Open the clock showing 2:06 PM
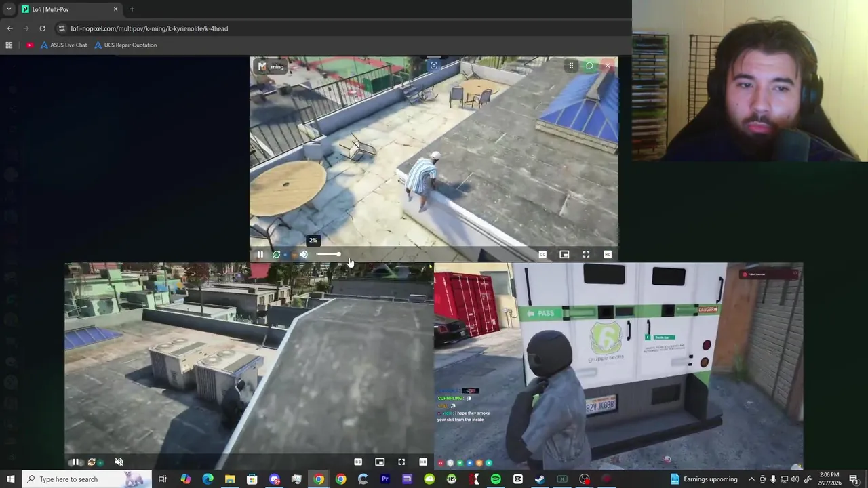This screenshot has height=488, width=868. (x=829, y=479)
